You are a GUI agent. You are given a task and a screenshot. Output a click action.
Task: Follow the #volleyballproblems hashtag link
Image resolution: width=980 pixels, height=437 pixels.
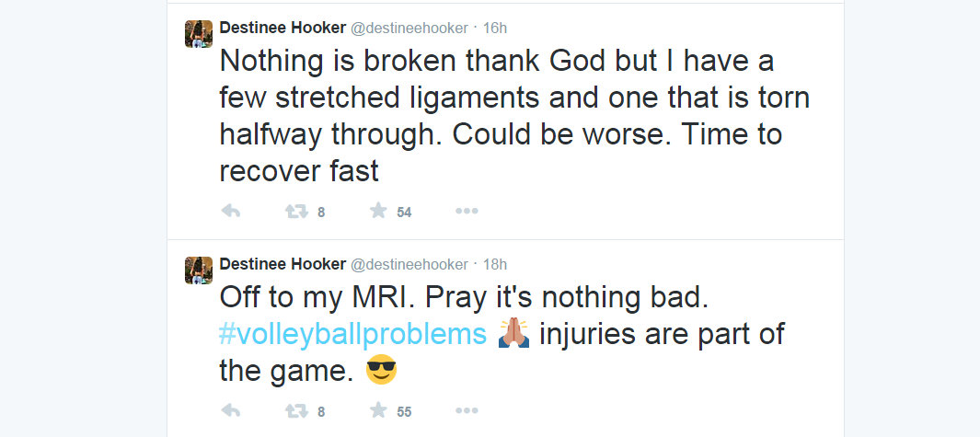[x=352, y=333]
